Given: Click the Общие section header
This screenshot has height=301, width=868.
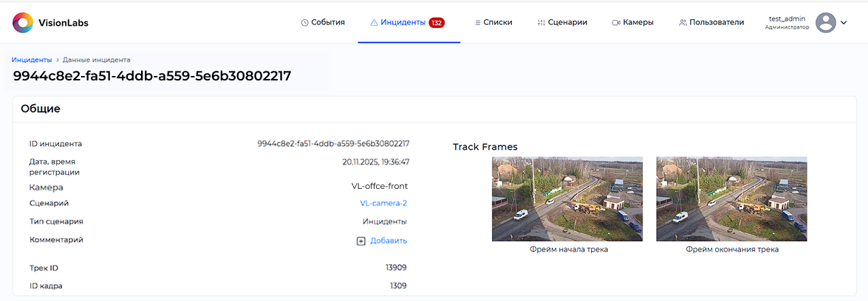Looking at the screenshot, I should click(41, 109).
